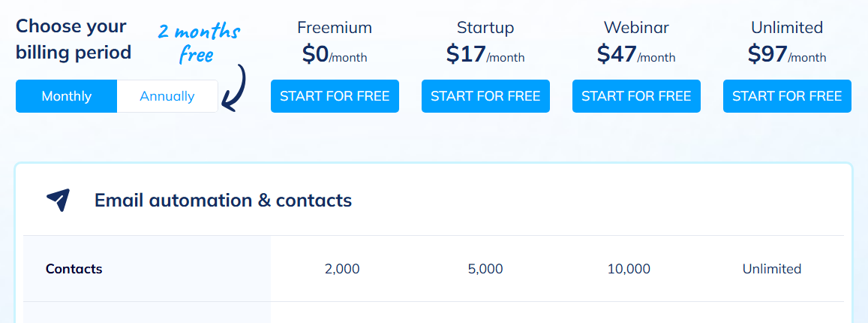This screenshot has height=323, width=868.
Task: Click the "Email automation & contacts" section heading
Action: [x=223, y=201]
